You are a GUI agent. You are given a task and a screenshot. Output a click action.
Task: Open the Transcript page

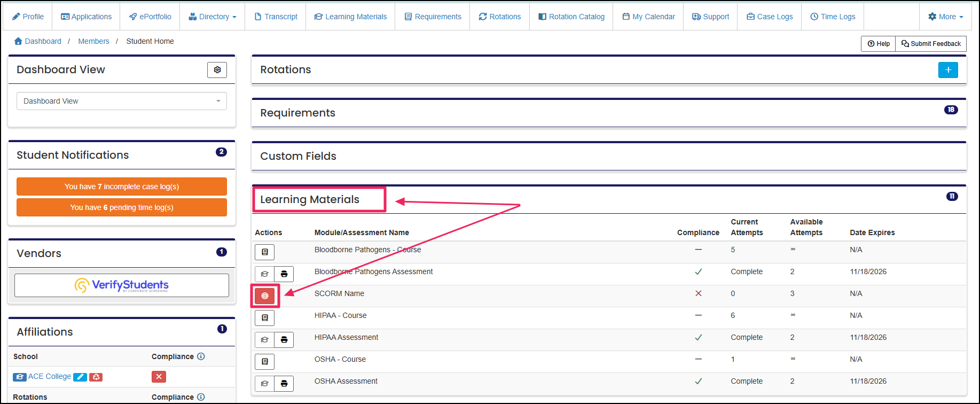tap(276, 17)
